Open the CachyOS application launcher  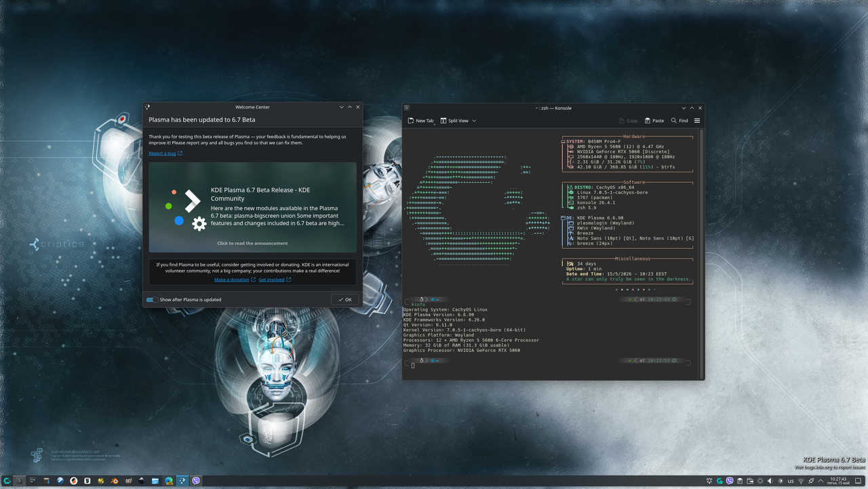coord(7,481)
